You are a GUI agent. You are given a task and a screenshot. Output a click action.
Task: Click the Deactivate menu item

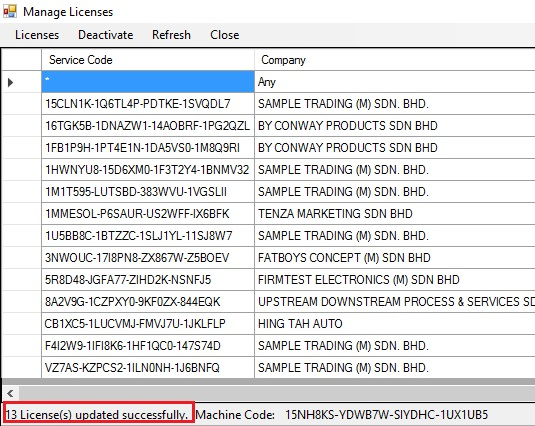[105, 35]
